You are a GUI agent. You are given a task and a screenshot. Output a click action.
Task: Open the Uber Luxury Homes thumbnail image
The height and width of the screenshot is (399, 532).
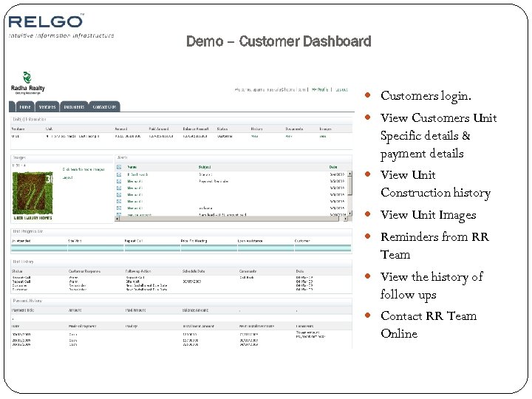[33, 196]
